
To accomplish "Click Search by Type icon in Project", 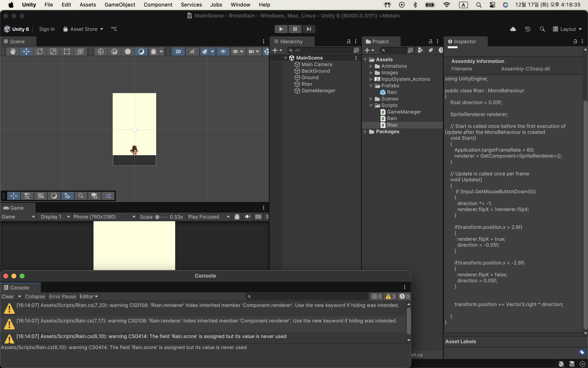I will (420, 50).
